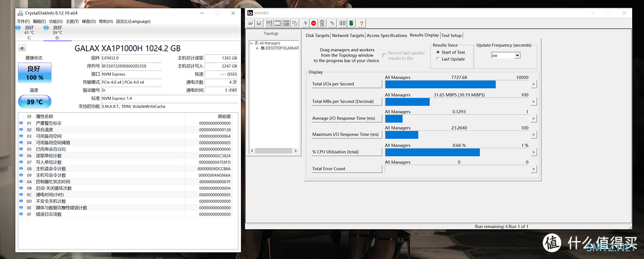Click the Average I/O Response Time (ms) button

(346, 118)
